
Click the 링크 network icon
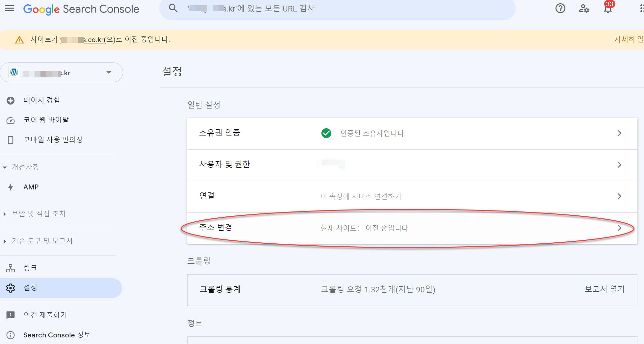(x=11, y=268)
